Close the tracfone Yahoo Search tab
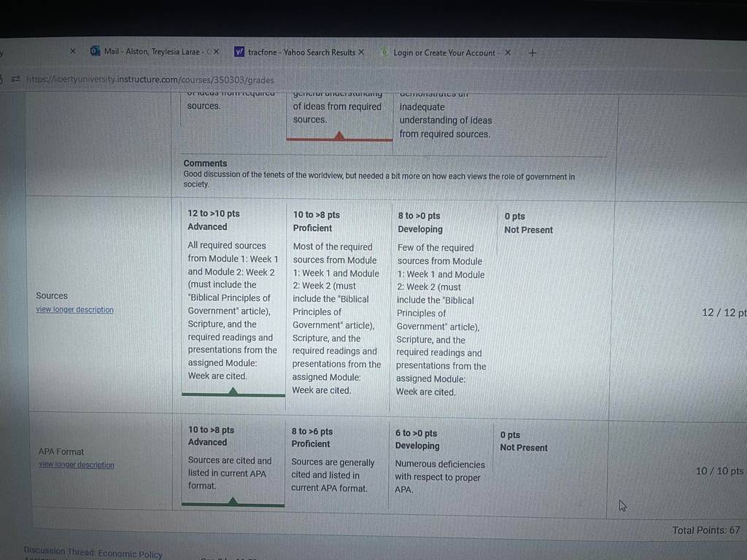 tap(361, 52)
